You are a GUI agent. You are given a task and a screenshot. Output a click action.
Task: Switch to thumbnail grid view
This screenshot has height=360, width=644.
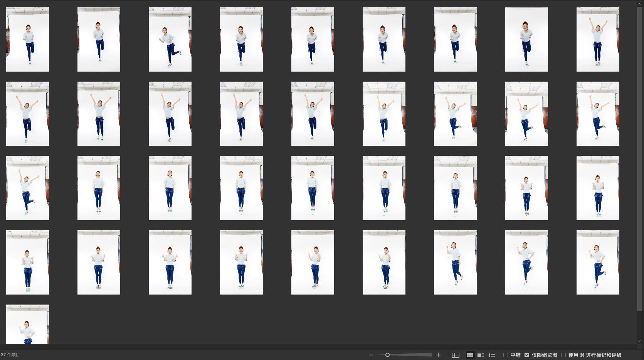pos(470,355)
